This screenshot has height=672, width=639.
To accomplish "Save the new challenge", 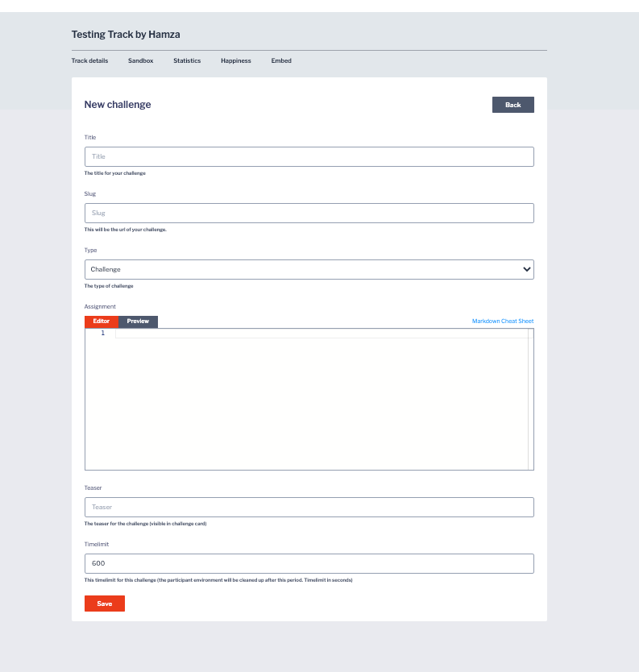I will point(104,603).
